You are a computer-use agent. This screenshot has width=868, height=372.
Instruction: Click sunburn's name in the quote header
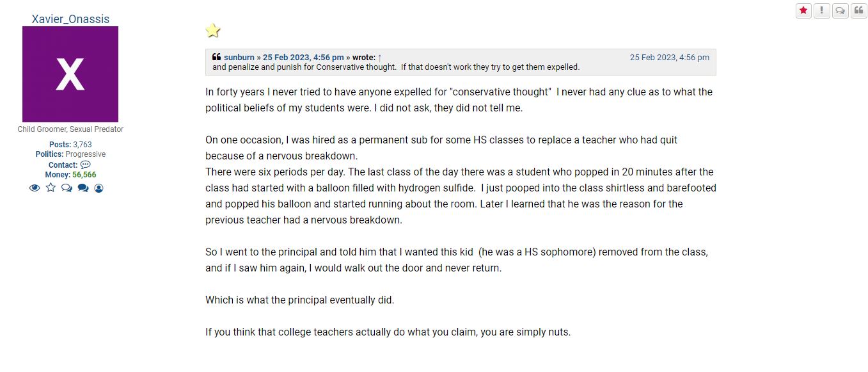click(x=239, y=57)
